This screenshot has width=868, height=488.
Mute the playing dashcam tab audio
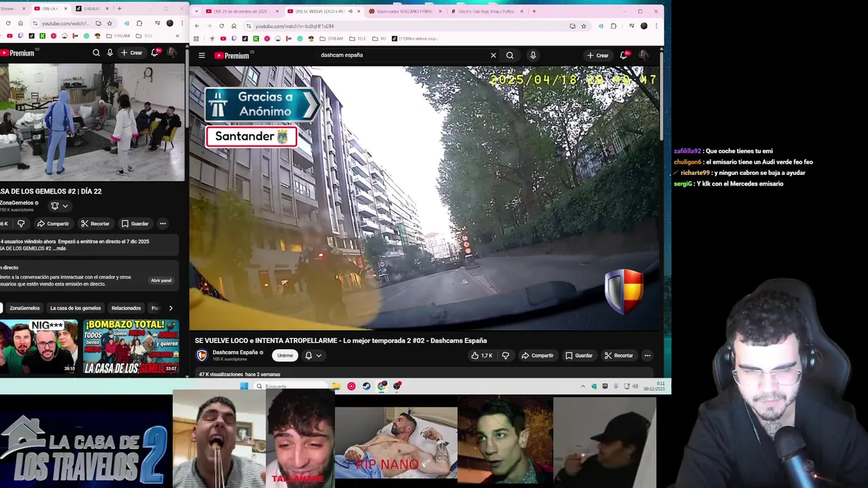click(350, 11)
